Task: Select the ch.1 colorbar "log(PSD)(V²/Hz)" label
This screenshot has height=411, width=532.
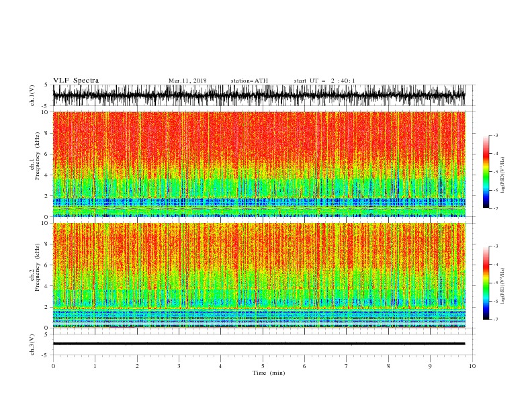Action: [502, 175]
